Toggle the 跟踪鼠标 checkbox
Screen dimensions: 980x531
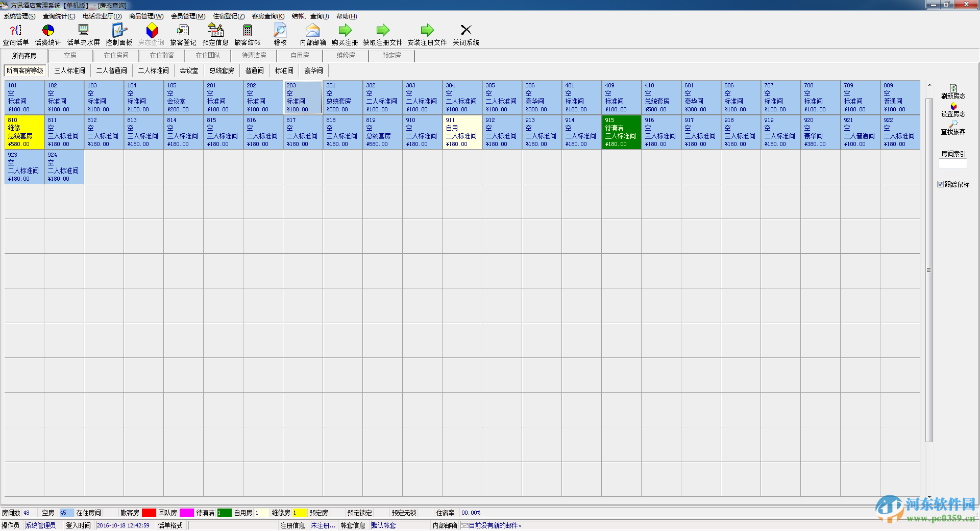click(940, 184)
